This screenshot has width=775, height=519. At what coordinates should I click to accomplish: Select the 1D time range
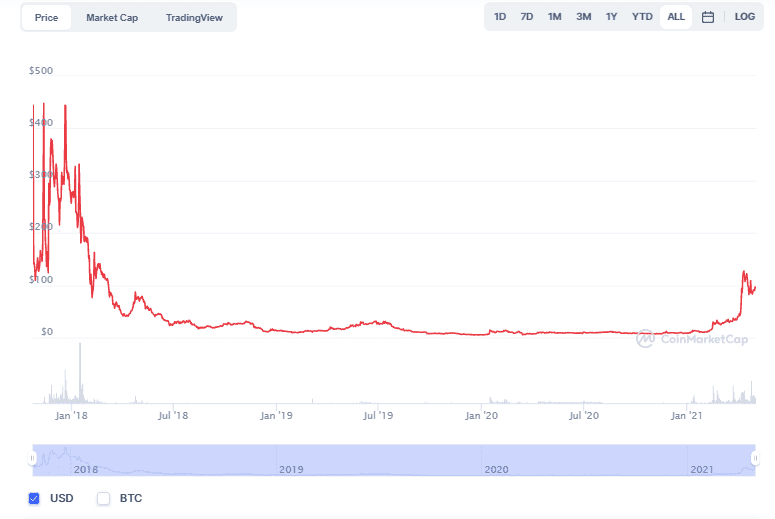coord(500,17)
